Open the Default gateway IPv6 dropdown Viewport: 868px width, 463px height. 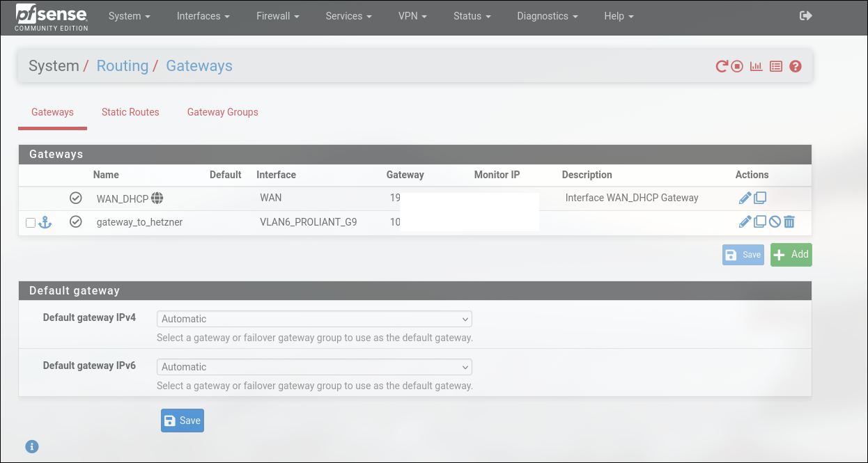[314, 367]
